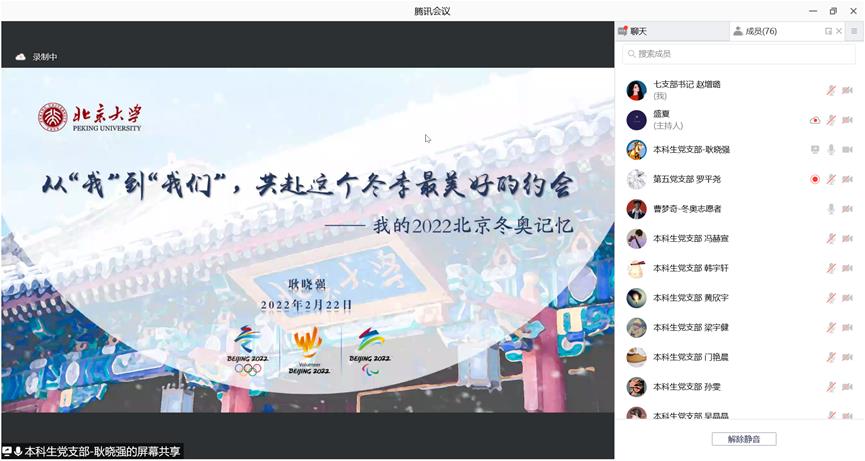Click cloud recording icon beside host 盛夏
Screen dimensions: 865x461
point(815,120)
